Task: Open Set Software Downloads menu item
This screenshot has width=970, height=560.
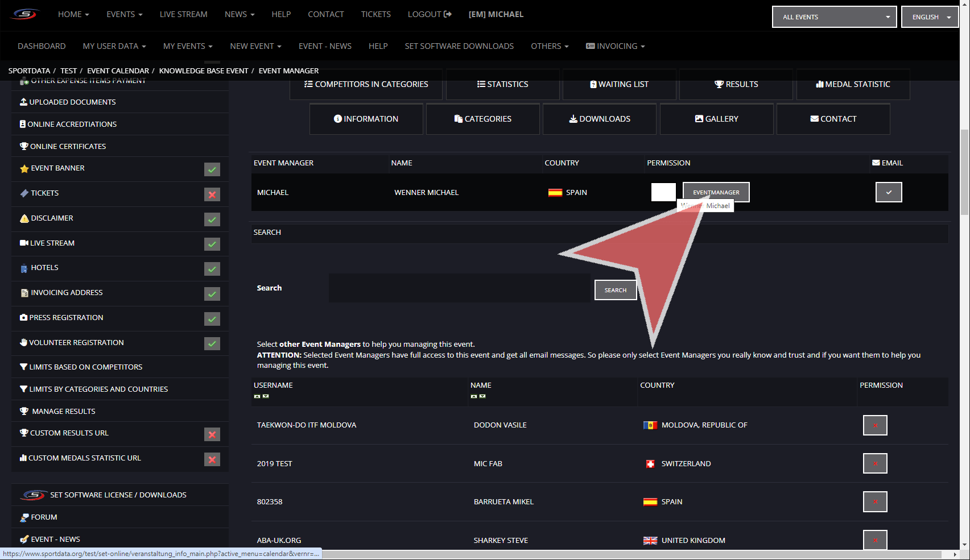Action: (459, 46)
